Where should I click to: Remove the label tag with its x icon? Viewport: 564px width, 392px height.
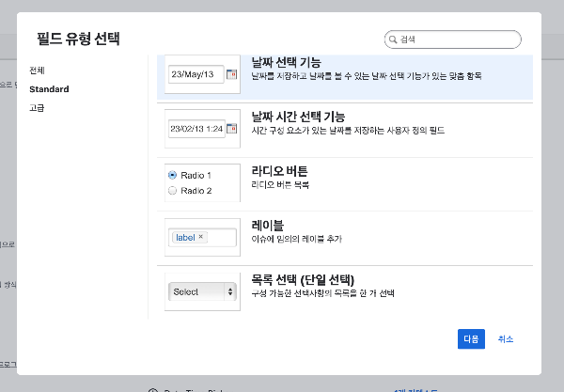point(201,237)
